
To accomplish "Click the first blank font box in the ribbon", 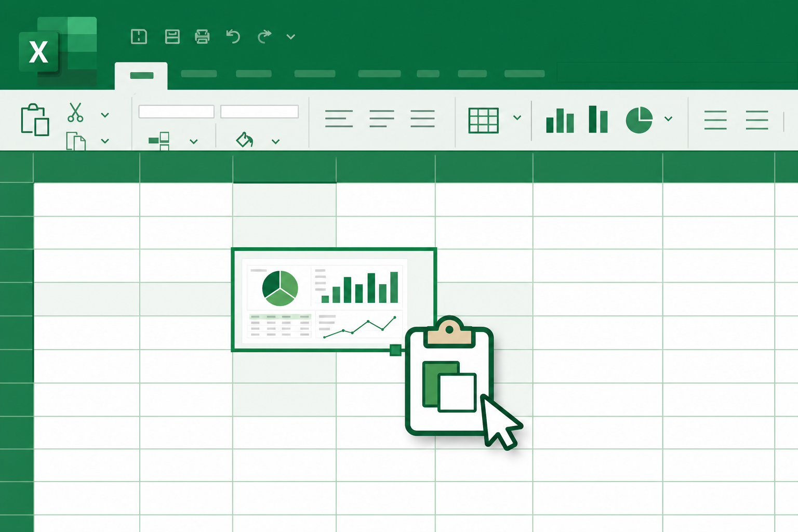I will click(x=177, y=112).
